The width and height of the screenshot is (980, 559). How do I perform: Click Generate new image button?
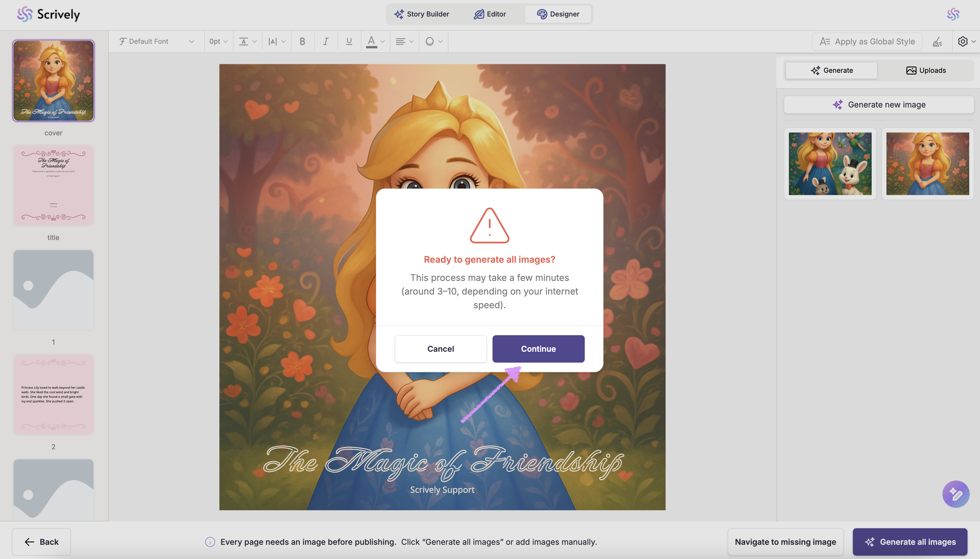[x=879, y=105]
